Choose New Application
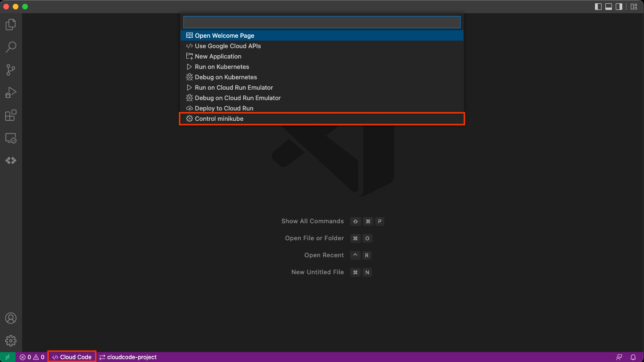The width and height of the screenshot is (644, 362). (x=322, y=56)
